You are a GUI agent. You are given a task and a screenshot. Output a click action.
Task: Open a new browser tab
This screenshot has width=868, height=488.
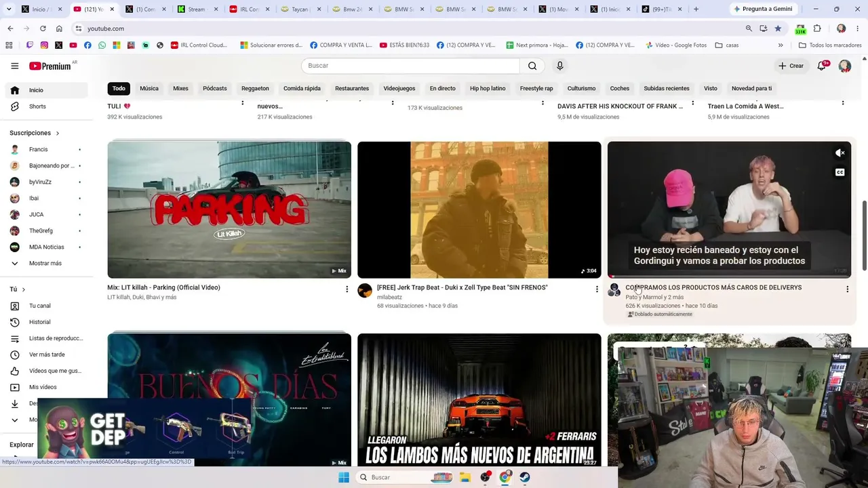click(x=696, y=9)
